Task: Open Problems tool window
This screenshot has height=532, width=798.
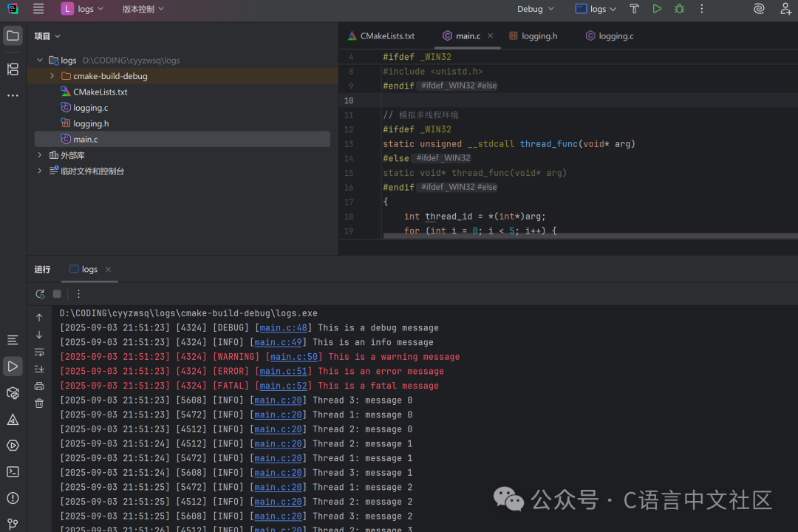Action: pyautogui.click(x=13, y=498)
